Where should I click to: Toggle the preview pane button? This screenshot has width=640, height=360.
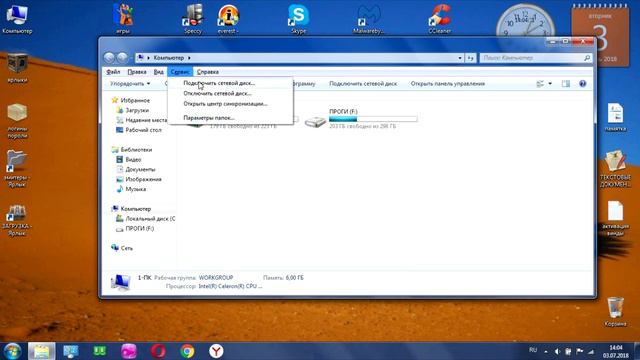point(566,84)
